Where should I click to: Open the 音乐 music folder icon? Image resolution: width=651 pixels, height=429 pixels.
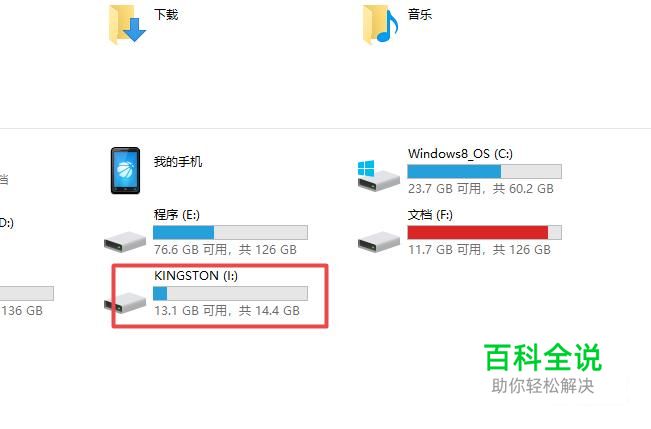click(x=380, y=24)
